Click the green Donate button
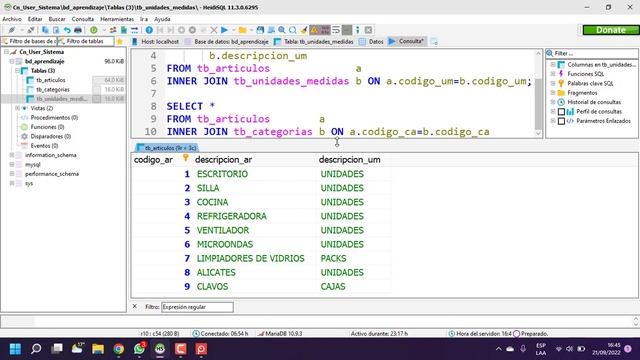Image resolution: width=640 pixels, height=360 pixels. click(611, 30)
